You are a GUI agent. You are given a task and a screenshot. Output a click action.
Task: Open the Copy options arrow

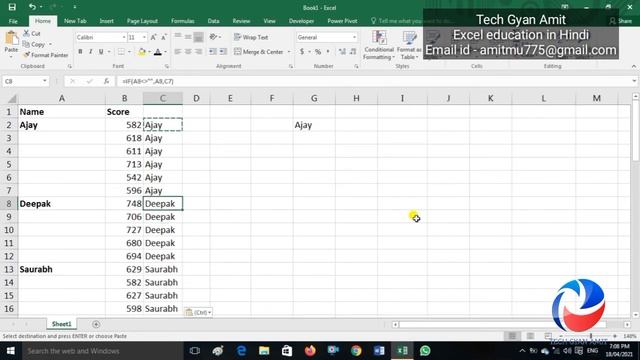(x=51, y=44)
